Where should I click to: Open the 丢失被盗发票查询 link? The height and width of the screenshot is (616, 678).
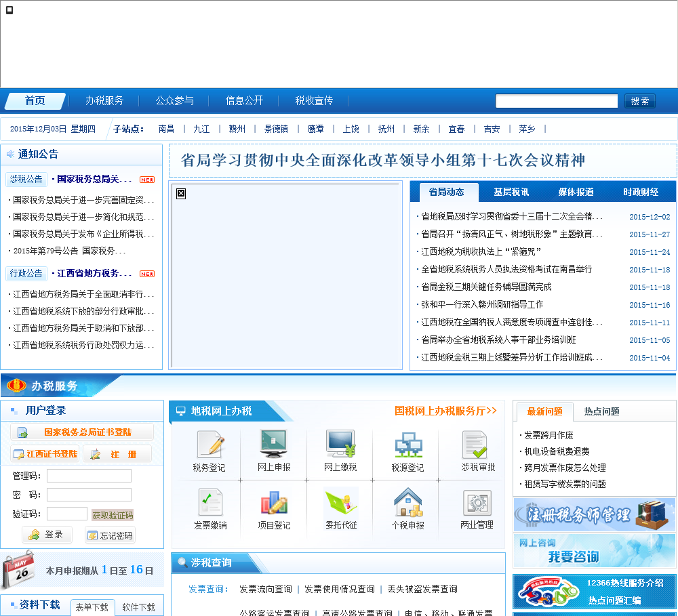point(422,589)
